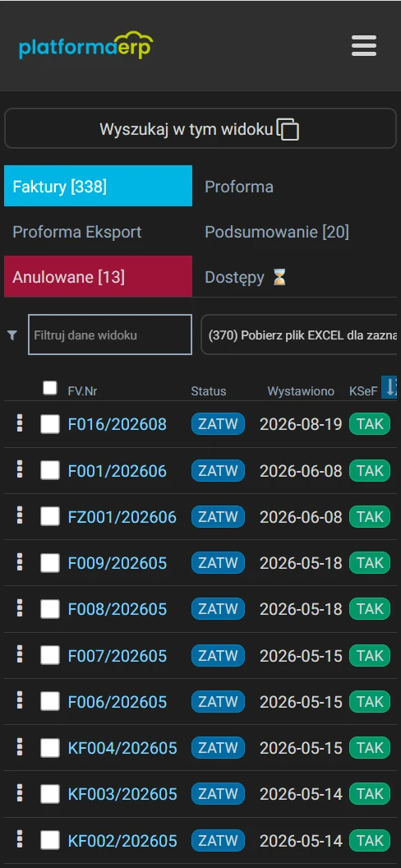Screen dimensions: 401x868
Task: Check the box for invoice F007/202605
Action: pos(50,655)
